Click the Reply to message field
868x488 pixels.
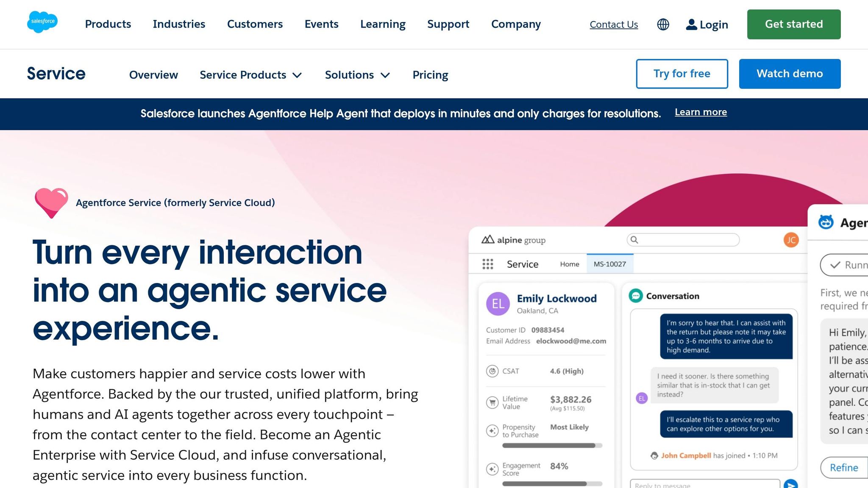(x=704, y=484)
